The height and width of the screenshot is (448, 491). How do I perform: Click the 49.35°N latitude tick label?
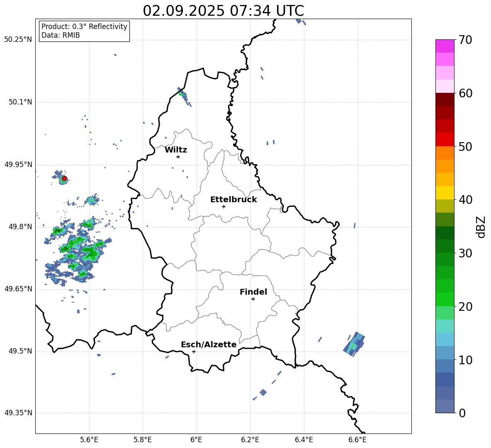(x=18, y=413)
